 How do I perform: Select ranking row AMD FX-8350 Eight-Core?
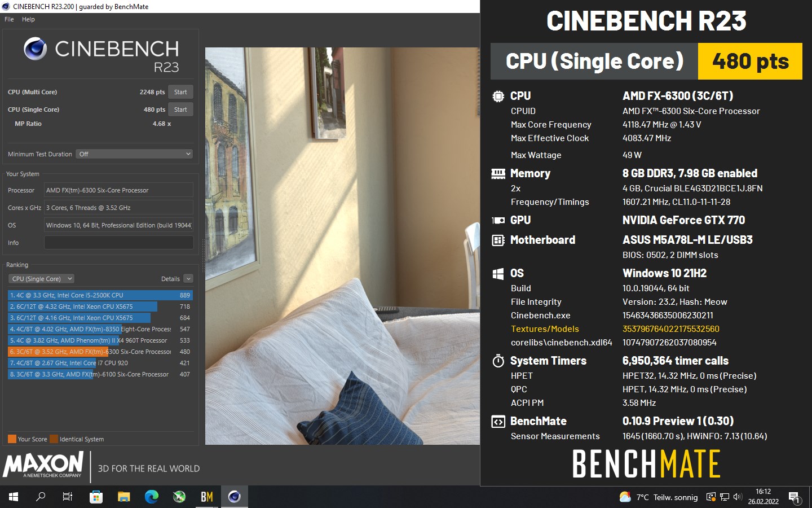(100, 329)
